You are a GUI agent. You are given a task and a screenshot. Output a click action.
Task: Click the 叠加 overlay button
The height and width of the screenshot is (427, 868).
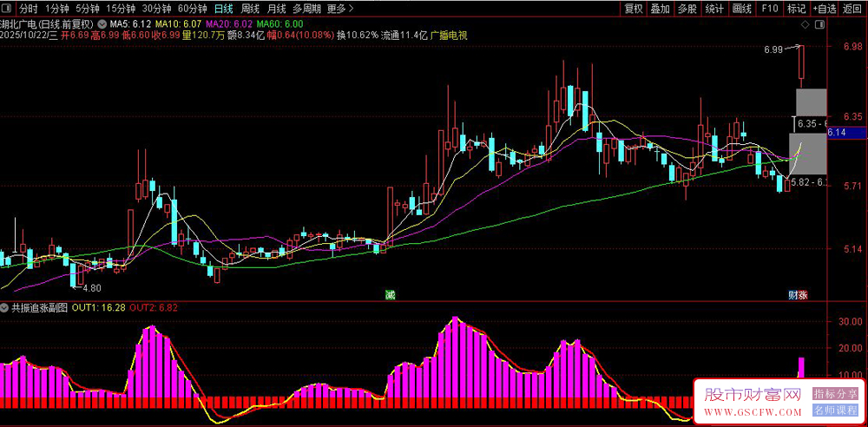(x=661, y=9)
